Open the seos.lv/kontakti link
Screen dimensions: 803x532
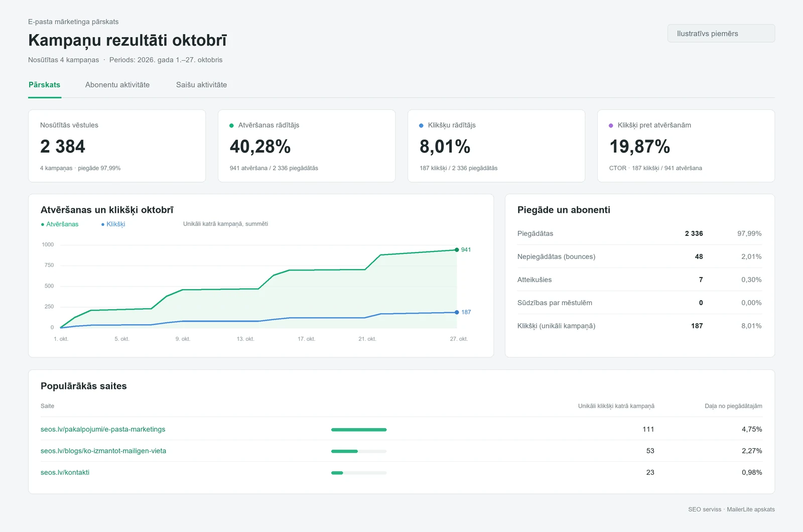click(65, 472)
